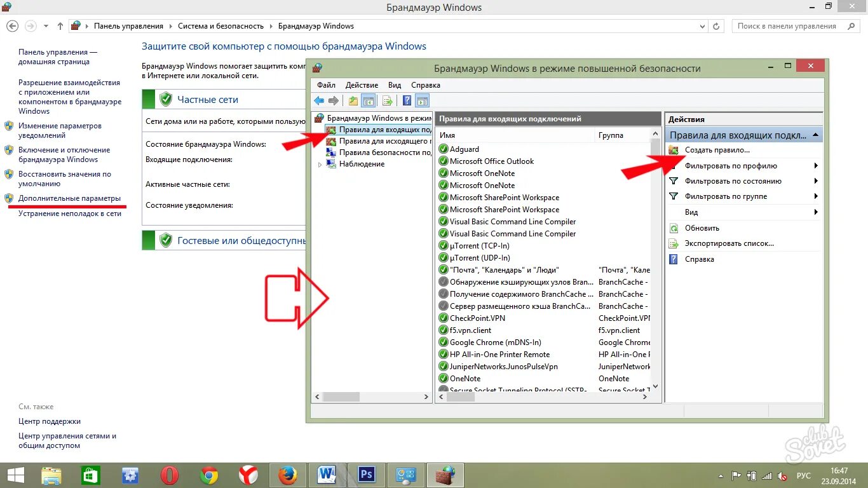868x488 pixels.
Task: Click the blue Help question mark toolbar icon
Action: tap(407, 100)
